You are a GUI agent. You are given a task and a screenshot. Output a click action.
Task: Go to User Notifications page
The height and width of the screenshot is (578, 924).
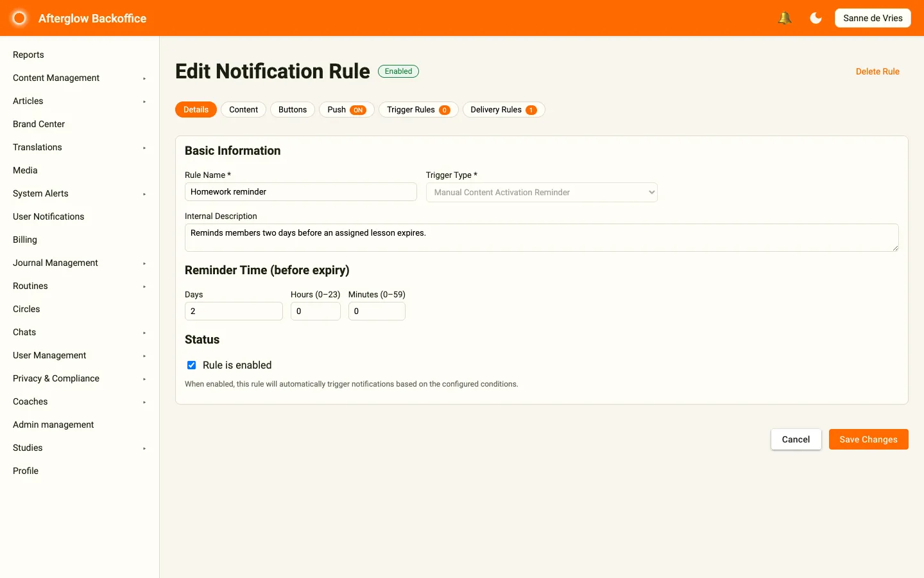point(80,216)
